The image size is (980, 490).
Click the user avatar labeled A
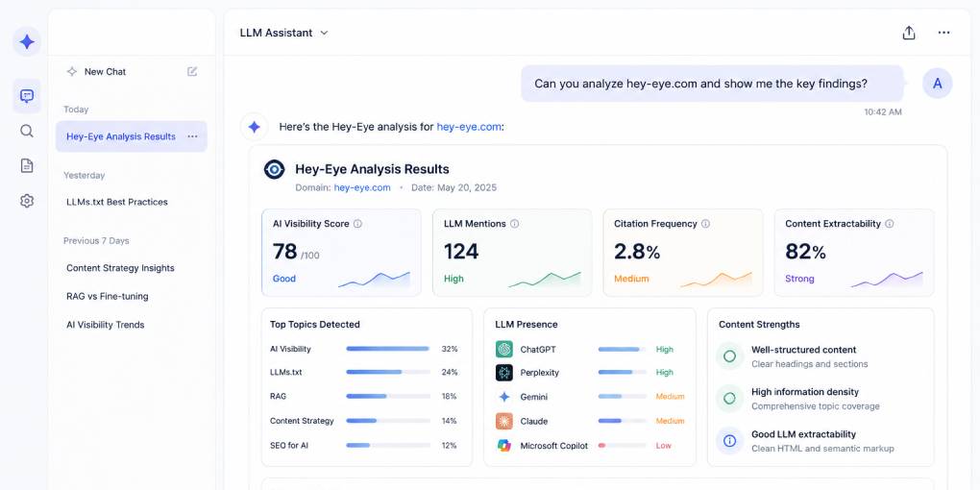point(938,84)
